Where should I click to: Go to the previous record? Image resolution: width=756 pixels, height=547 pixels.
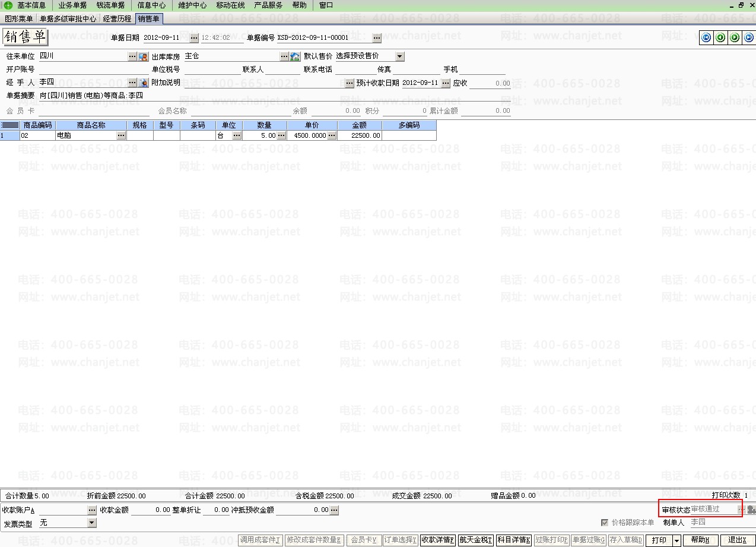pyautogui.click(x=720, y=38)
